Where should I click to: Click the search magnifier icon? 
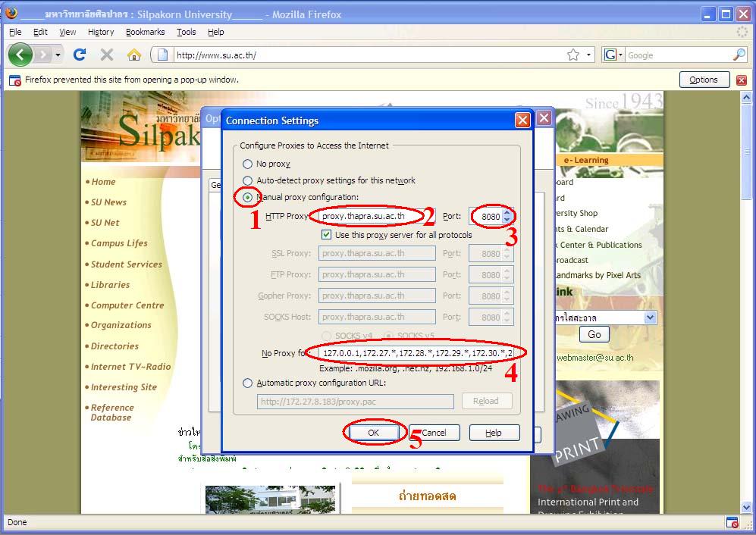point(739,55)
